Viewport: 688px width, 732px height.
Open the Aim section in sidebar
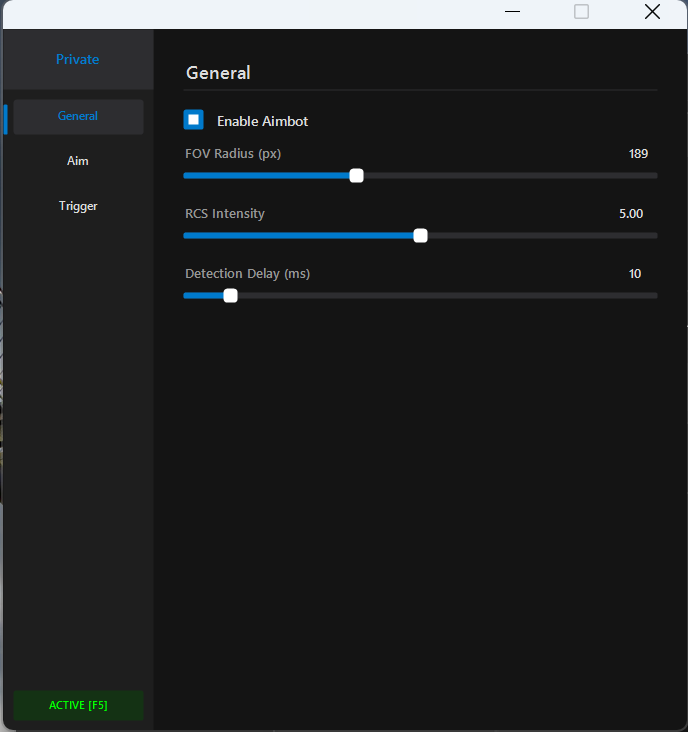78,161
